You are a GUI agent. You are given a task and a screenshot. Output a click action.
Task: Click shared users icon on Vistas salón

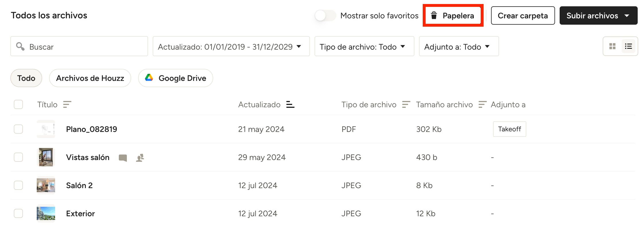[140, 158]
